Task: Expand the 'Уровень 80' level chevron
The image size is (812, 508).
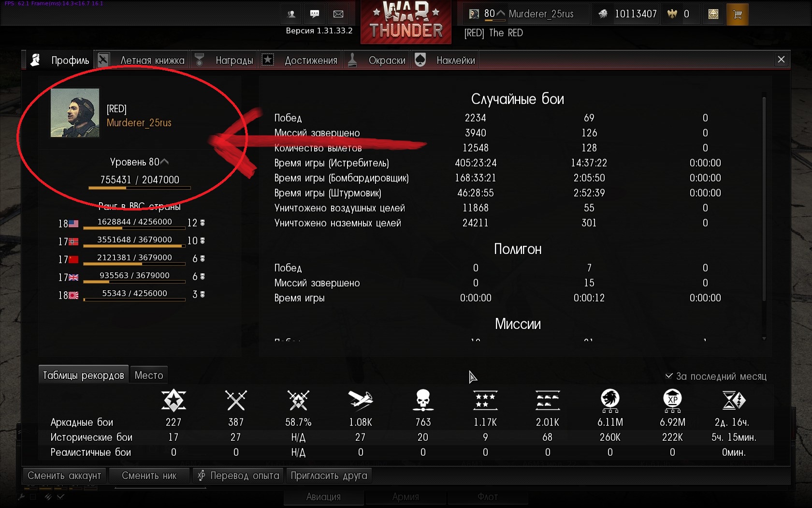Action: (x=165, y=162)
